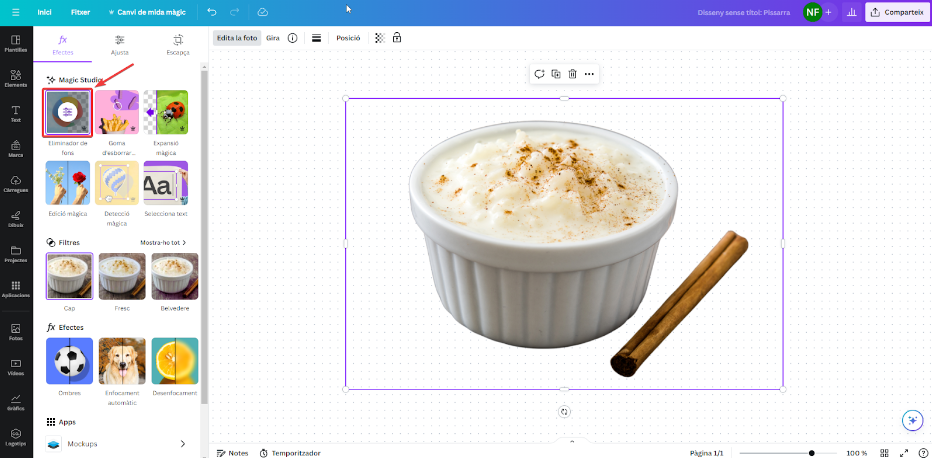Apply the Cap filter
932x458 pixels.
[70, 276]
